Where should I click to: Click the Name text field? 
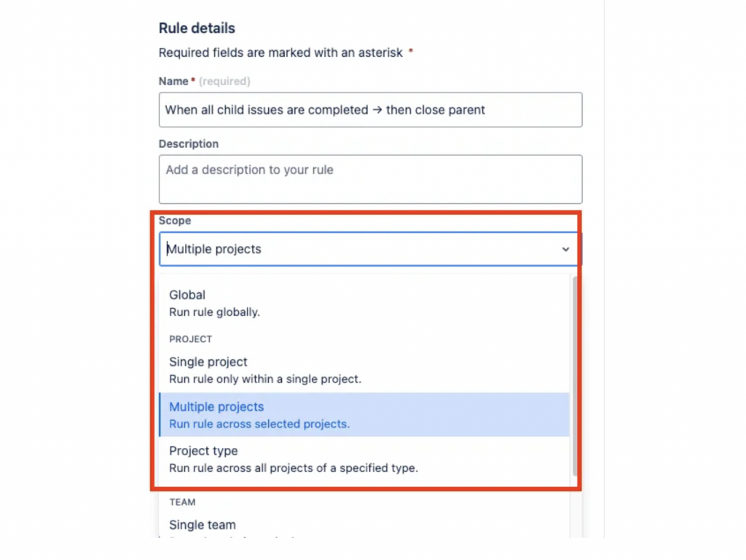pyautogui.click(x=370, y=110)
